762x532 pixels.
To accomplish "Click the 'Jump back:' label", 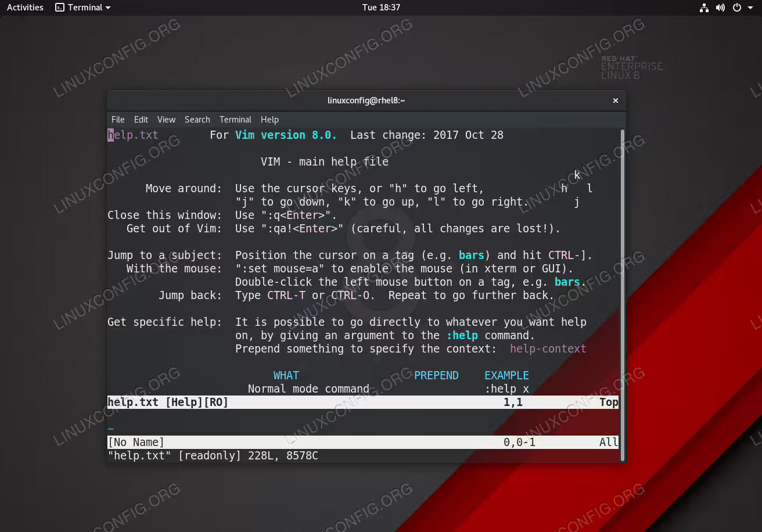I will pyautogui.click(x=190, y=295).
